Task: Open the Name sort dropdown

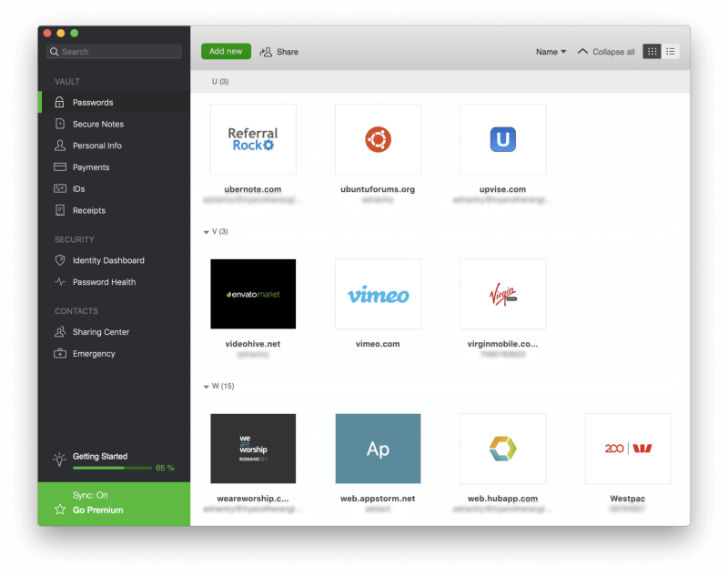Action: tap(551, 52)
